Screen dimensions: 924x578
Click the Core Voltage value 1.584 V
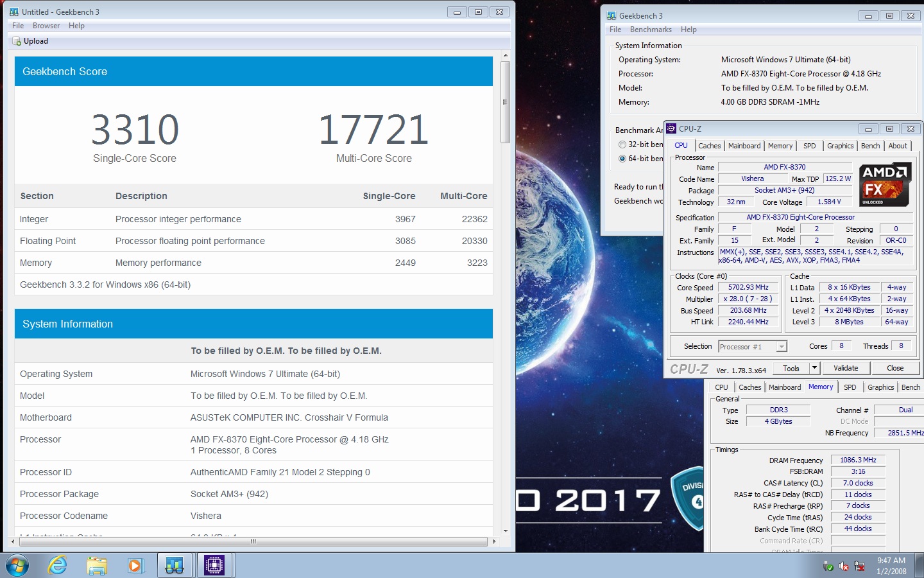pos(829,202)
